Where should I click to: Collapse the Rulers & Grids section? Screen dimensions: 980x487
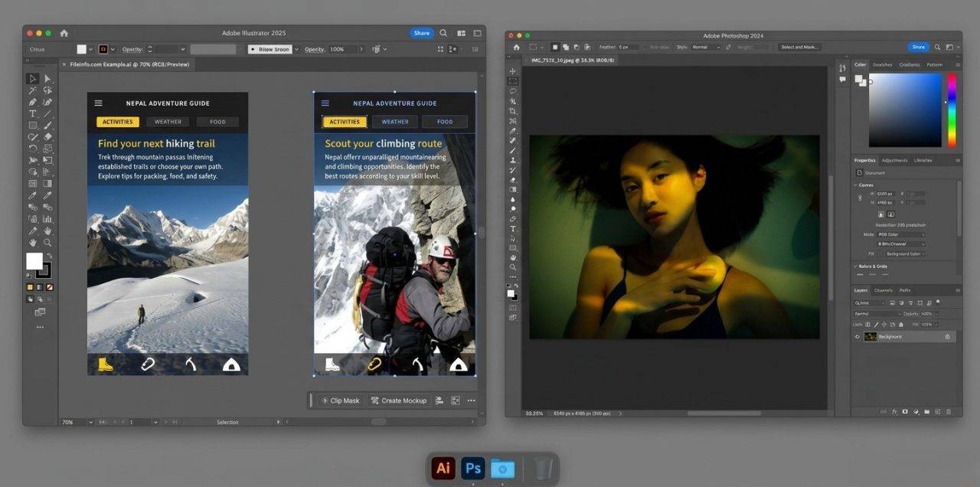pyautogui.click(x=857, y=266)
